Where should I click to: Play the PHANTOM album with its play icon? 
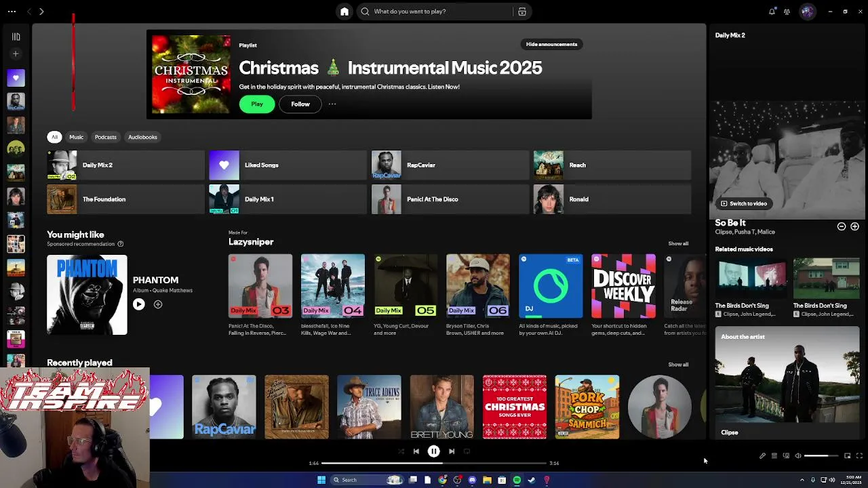(x=138, y=304)
